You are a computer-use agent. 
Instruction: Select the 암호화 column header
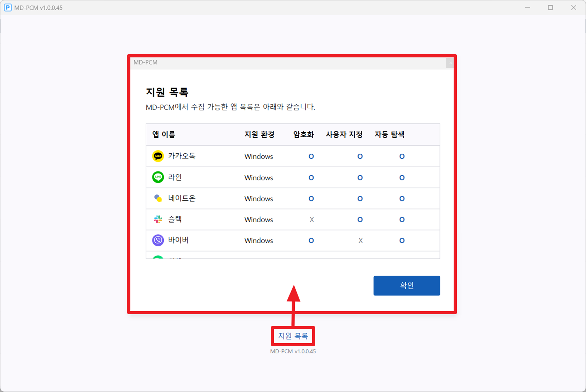(303, 134)
